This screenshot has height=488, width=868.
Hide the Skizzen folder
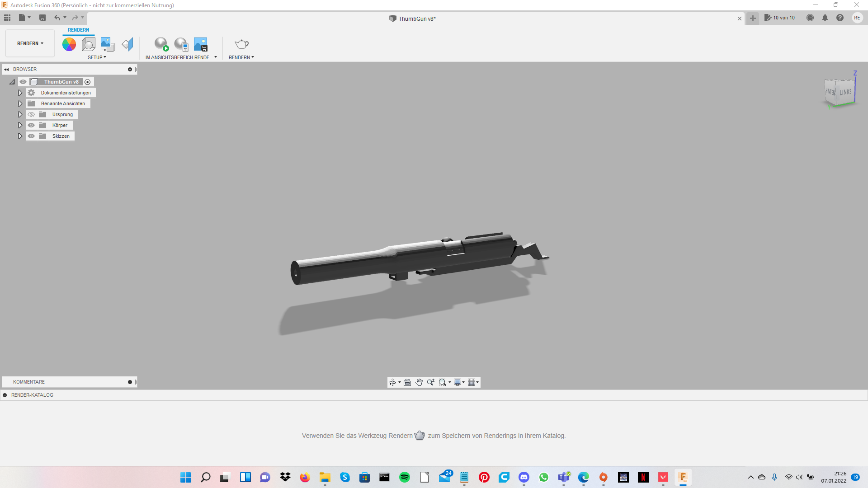pos(31,136)
